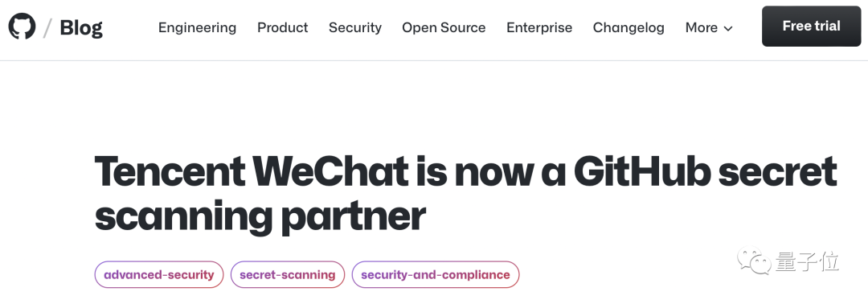
Task: Click the article headline about Tencent WeChat
Action: (465, 194)
